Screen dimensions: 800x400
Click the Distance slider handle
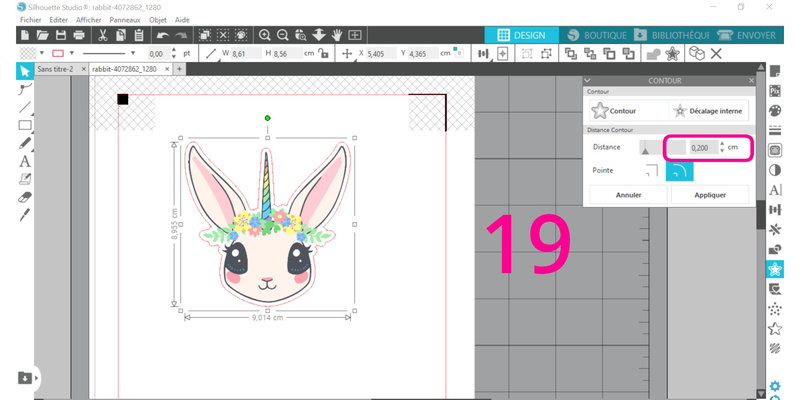coord(645,148)
